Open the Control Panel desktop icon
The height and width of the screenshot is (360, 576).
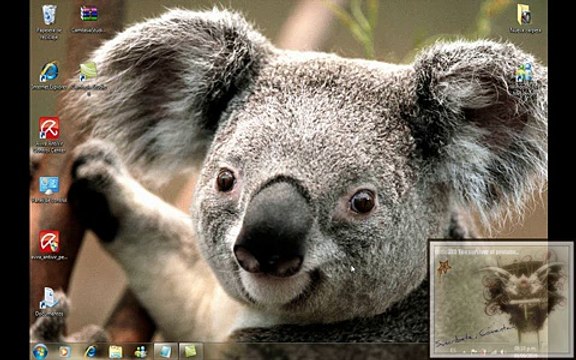49,186
